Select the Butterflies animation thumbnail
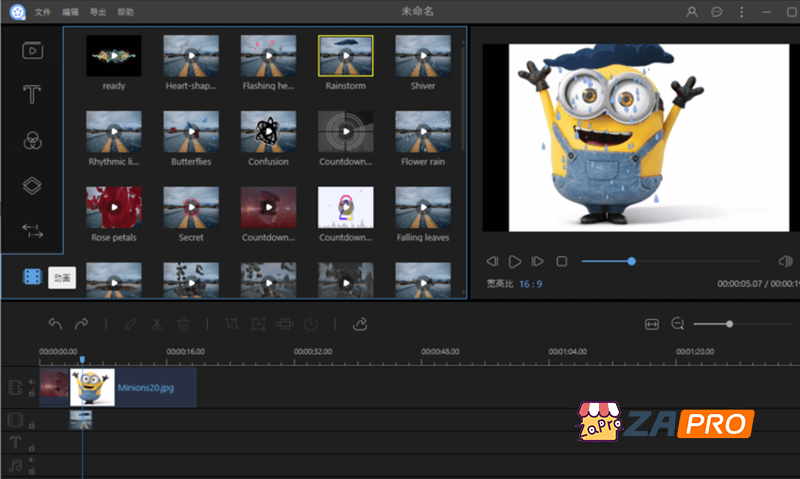The image size is (800, 479). (x=191, y=132)
